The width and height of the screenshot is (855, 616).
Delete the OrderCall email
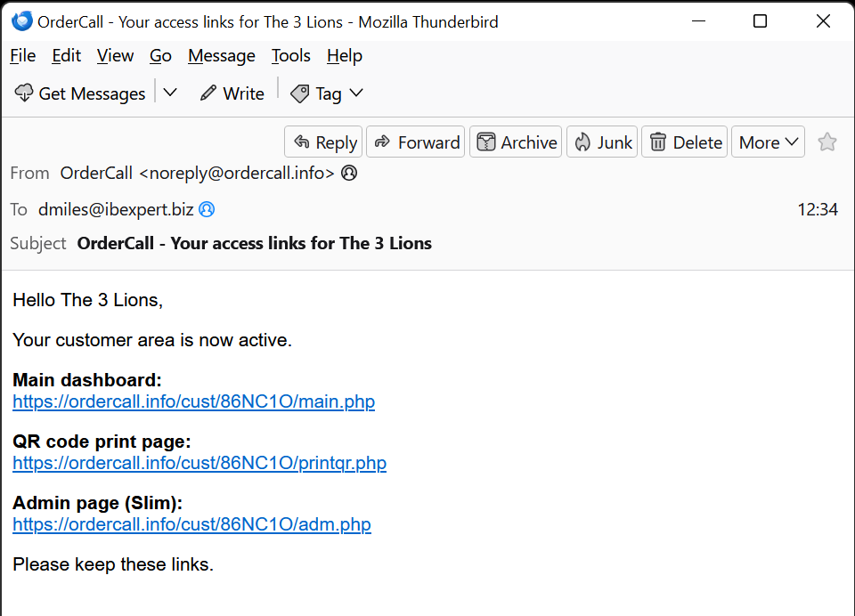click(x=685, y=142)
